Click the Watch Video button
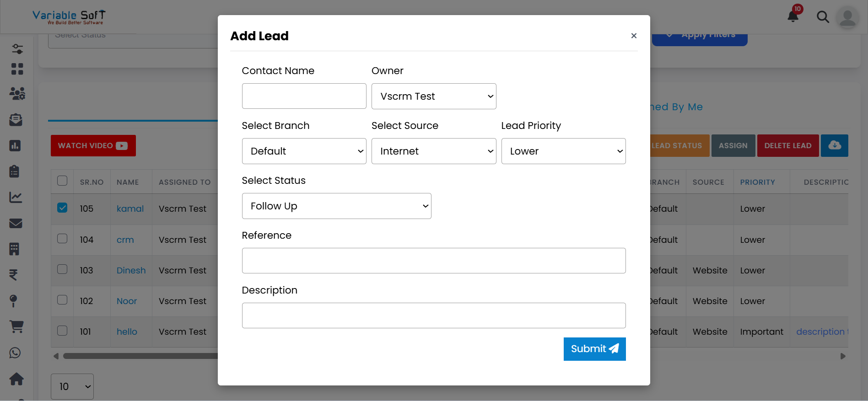 (x=93, y=145)
